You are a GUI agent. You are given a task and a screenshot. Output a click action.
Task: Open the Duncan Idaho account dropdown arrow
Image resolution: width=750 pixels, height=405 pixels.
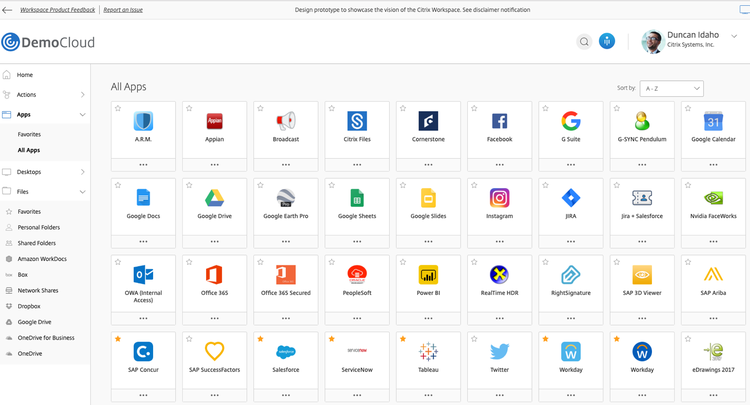click(x=734, y=36)
